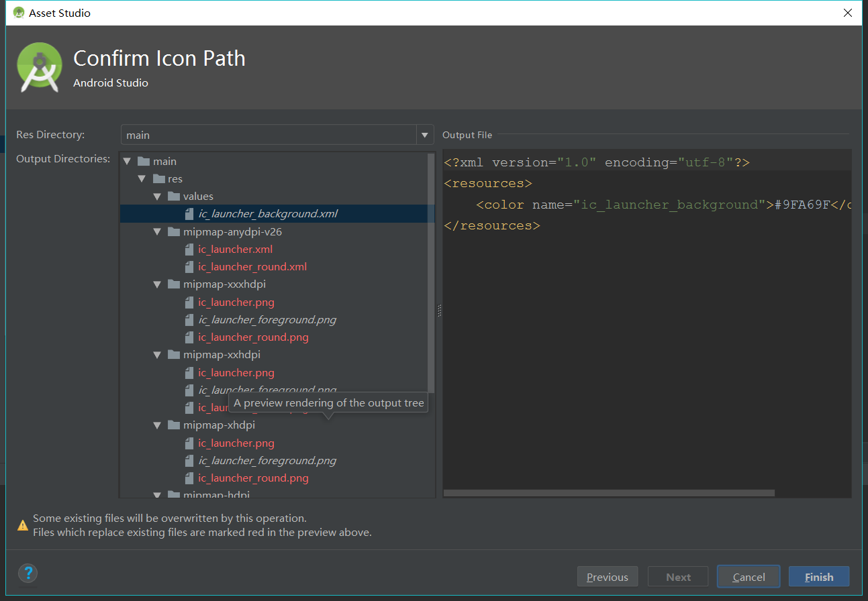
Task: Click file icon of ic_launcher.png under mipmap-xhdpi
Action: click(x=189, y=443)
